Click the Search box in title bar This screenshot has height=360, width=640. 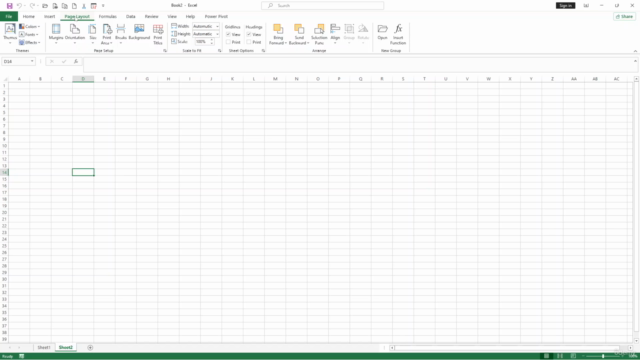coord(322,5)
